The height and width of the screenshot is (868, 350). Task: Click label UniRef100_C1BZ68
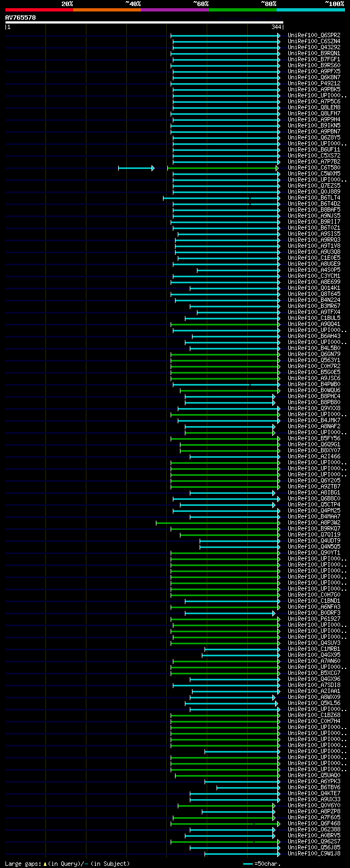tap(314, 715)
